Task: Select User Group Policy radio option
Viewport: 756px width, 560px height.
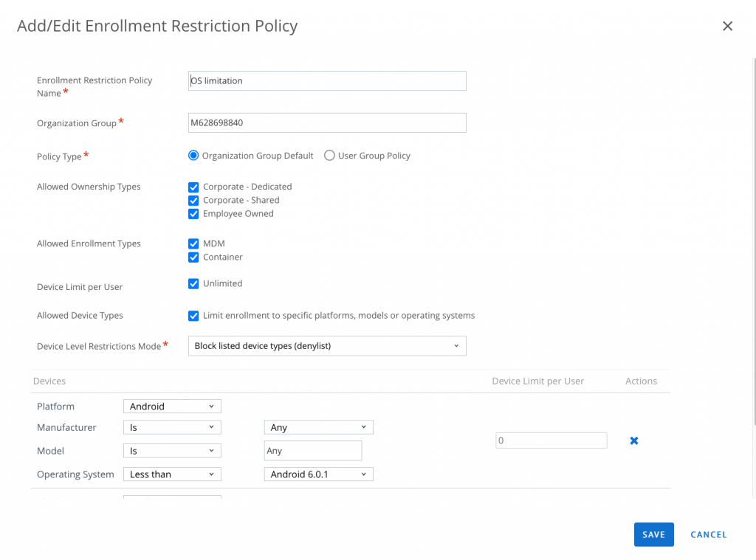Action: pyautogui.click(x=330, y=156)
